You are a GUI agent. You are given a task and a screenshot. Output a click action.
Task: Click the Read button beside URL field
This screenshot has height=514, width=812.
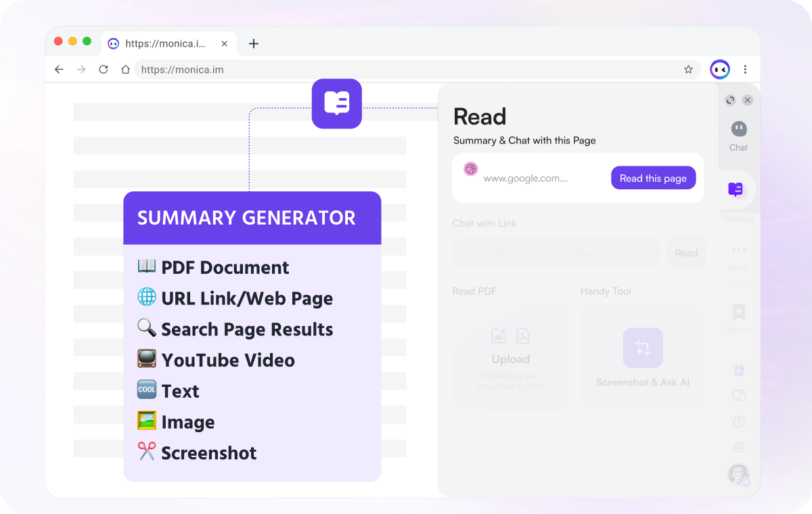tap(685, 253)
